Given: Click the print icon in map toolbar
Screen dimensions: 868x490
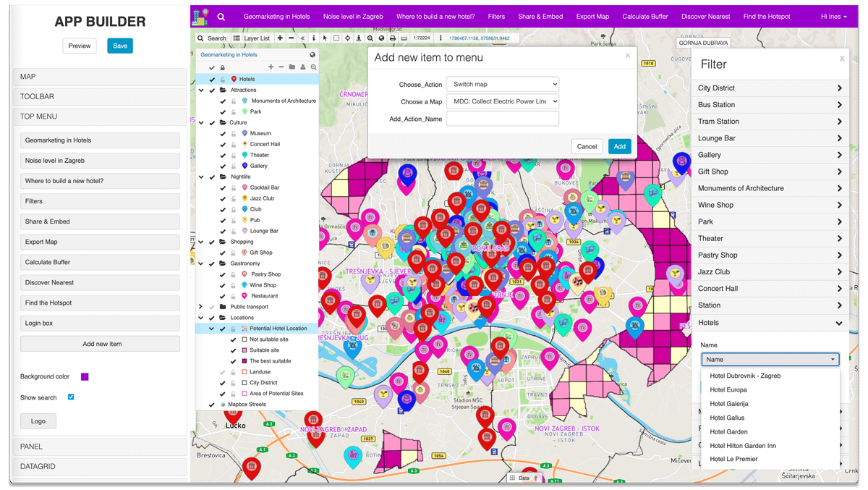Looking at the screenshot, I should click(393, 38).
